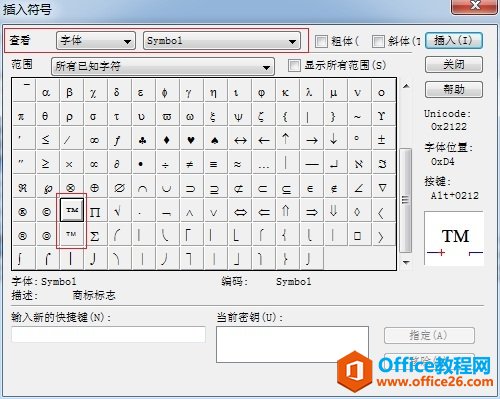Select the double left-right arrow ⇔ symbol
Screen dimensions: 500x399
tap(239, 211)
